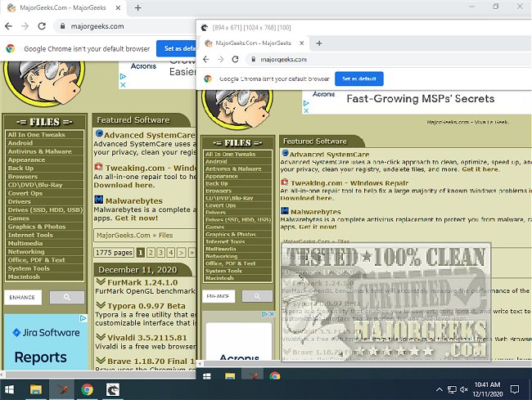This screenshot has width=532, height=400.
Task: Open FurMark 1.24.1.0 in background window
Action: [x=142, y=282]
